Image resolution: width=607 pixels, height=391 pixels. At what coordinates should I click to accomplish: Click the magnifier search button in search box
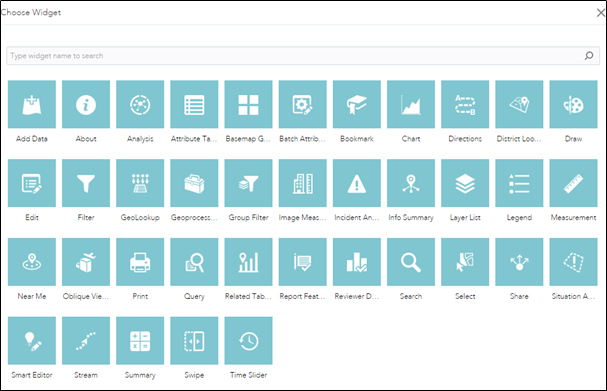point(589,56)
